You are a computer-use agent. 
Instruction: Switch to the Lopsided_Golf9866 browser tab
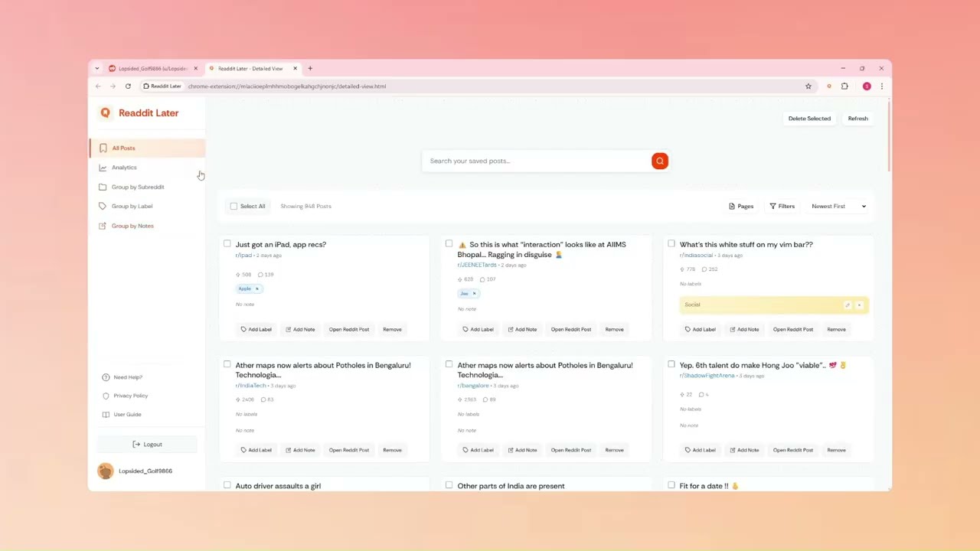[x=152, y=68]
